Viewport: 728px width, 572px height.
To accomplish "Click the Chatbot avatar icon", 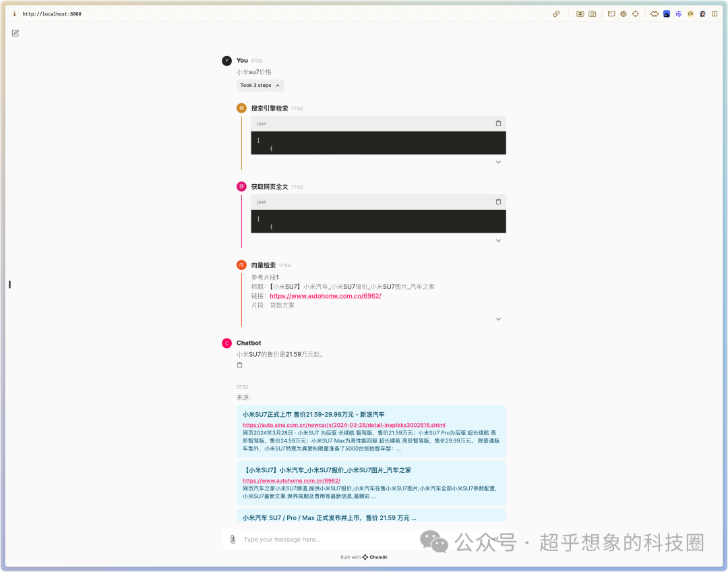I will (226, 343).
